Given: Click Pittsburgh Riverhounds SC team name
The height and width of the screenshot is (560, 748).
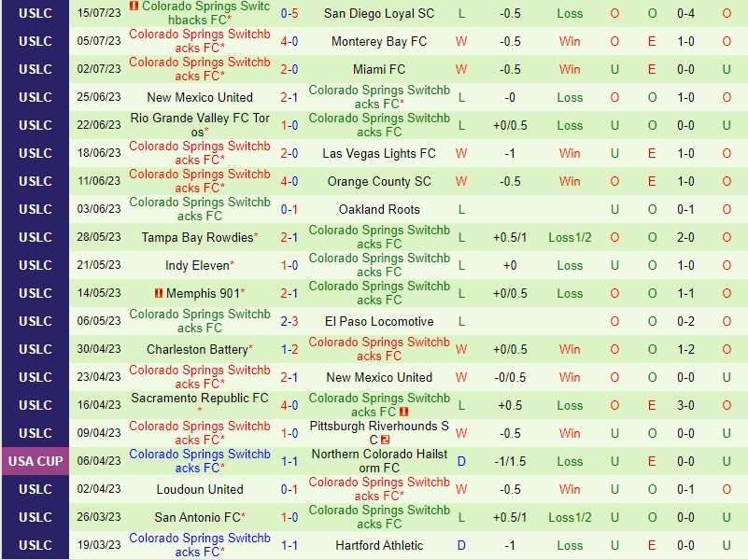Looking at the screenshot, I should pos(379,433).
